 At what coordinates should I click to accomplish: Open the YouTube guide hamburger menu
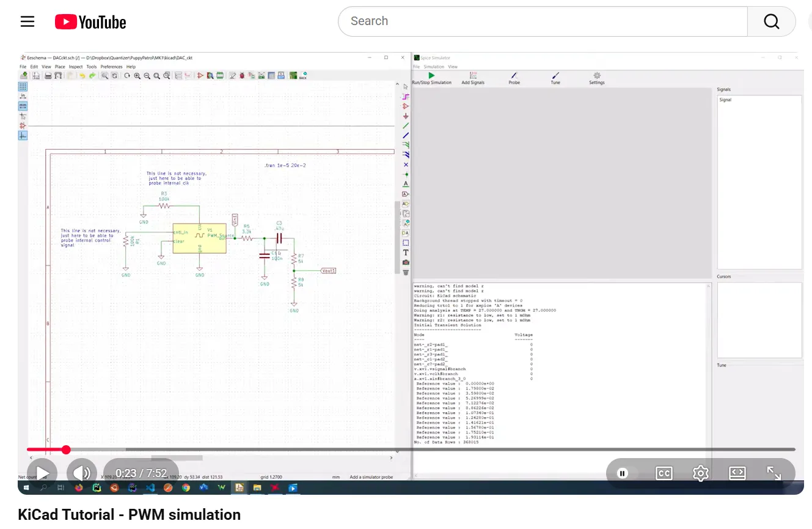tap(27, 22)
